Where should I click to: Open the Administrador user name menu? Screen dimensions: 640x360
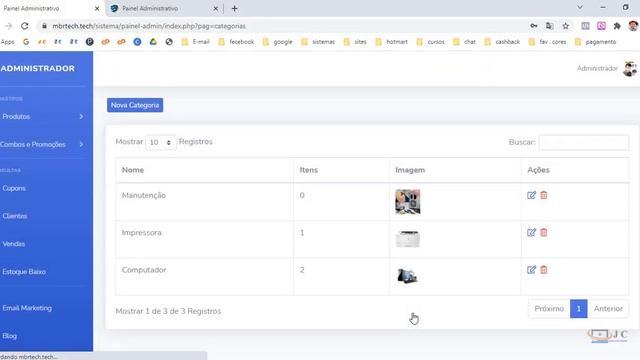pos(597,69)
